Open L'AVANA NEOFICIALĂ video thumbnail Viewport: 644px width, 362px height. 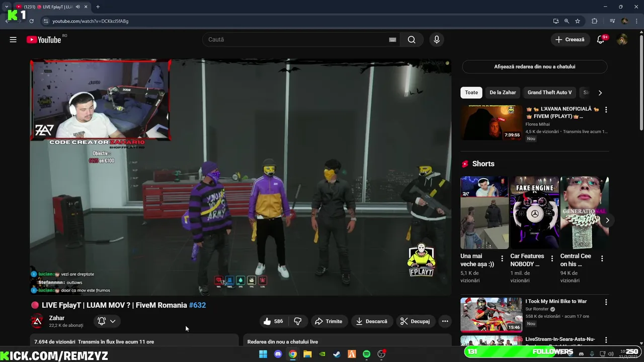[492, 123]
